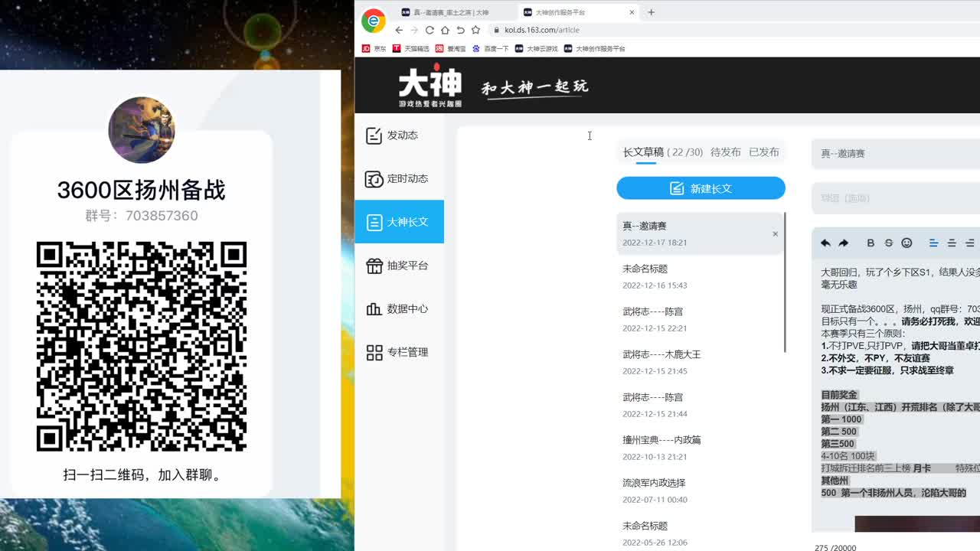Click draft list scrollbar
The width and height of the screenshot is (980, 551).
pos(785,283)
